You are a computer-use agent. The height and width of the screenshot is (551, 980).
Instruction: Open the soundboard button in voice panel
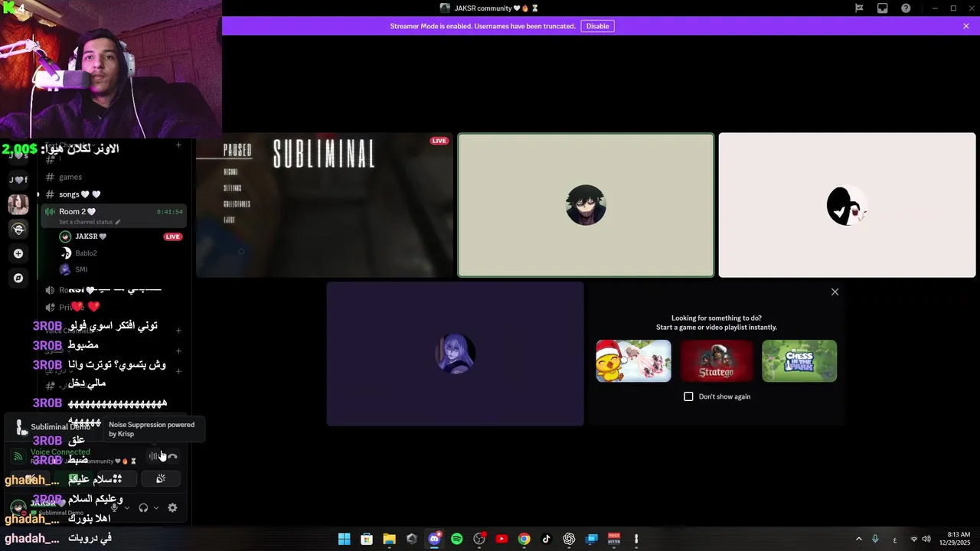pos(161,478)
